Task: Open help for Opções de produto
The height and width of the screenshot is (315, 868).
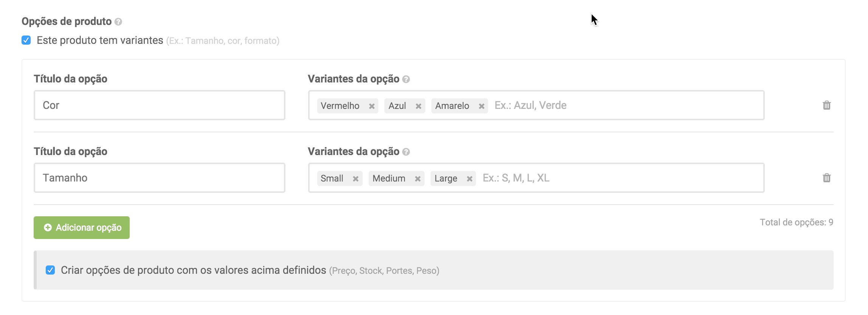Action: 118,22
